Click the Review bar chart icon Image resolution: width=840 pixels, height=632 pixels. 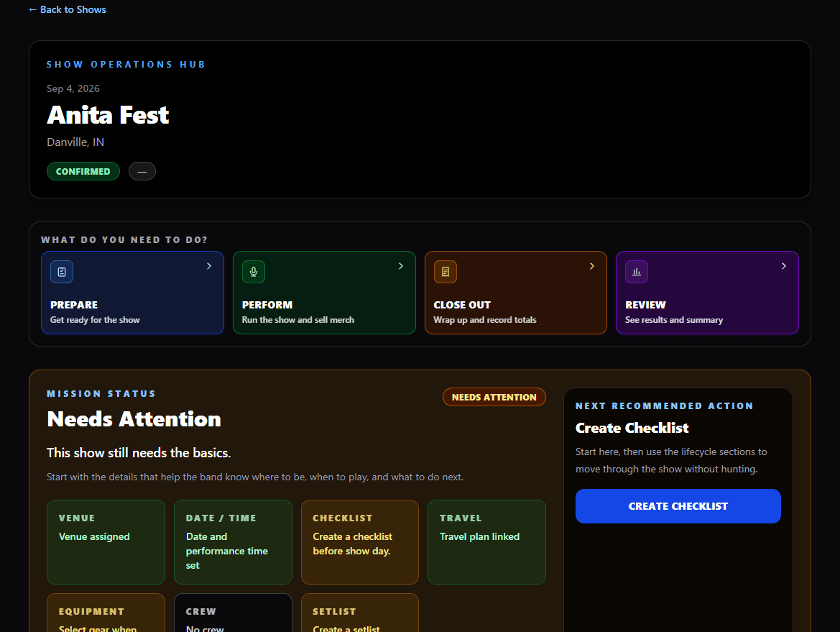pos(637,272)
